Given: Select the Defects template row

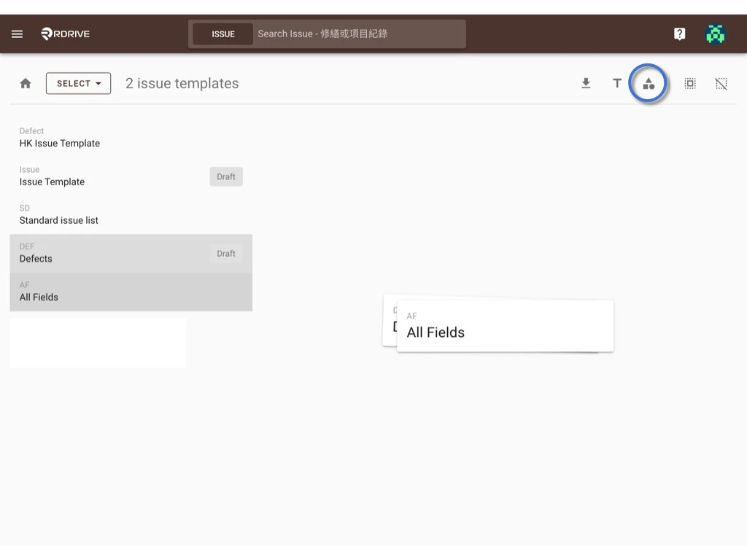Looking at the screenshot, I should (x=131, y=253).
